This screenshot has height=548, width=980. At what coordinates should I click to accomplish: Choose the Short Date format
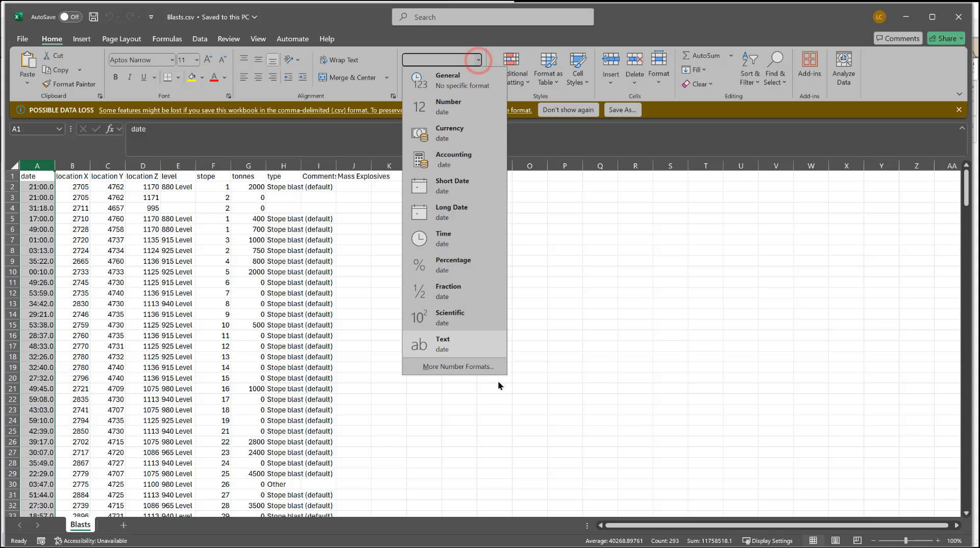tap(454, 186)
